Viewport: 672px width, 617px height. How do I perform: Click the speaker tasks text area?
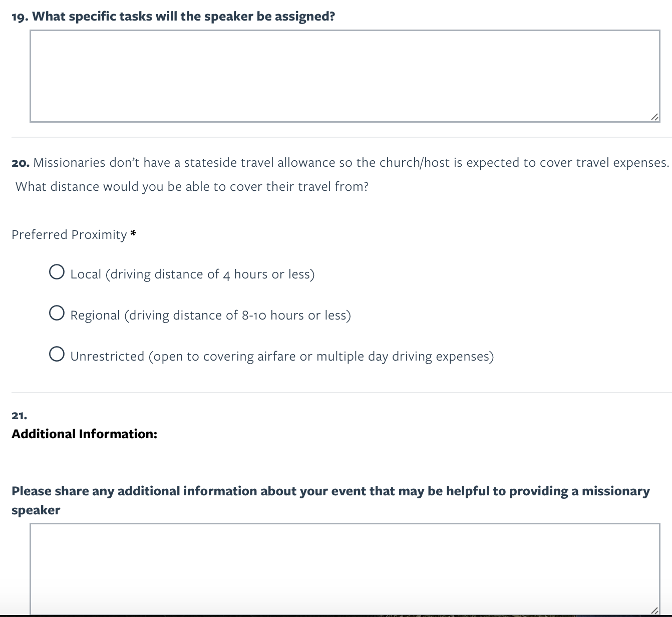click(345, 76)
